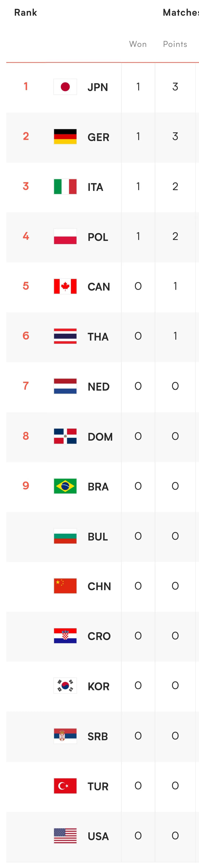Click the Germany flag icon
Viewport: 199px width, 868px height.
[x=65, y=137]
